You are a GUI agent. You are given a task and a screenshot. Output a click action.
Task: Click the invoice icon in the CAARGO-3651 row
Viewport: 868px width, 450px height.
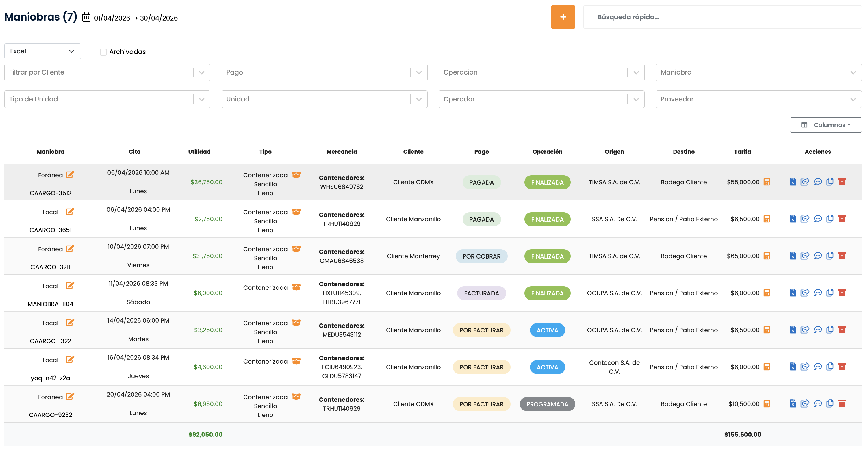(793, 219)
